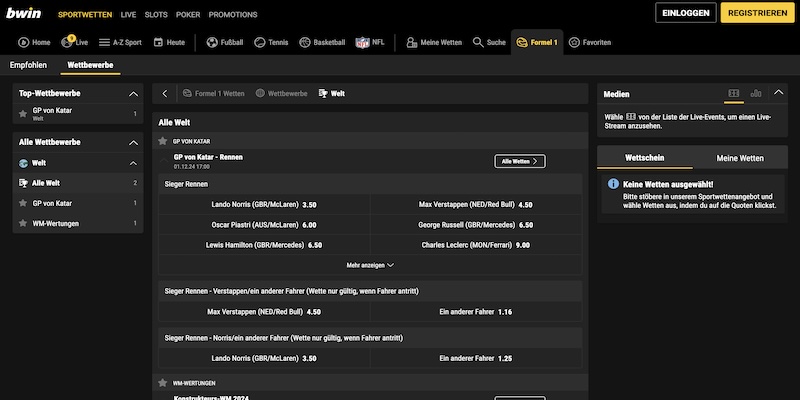The width and height of the screenshot is (800, 400).
Task: Open Home via its play-circle icon
Action: coord(23,42)
